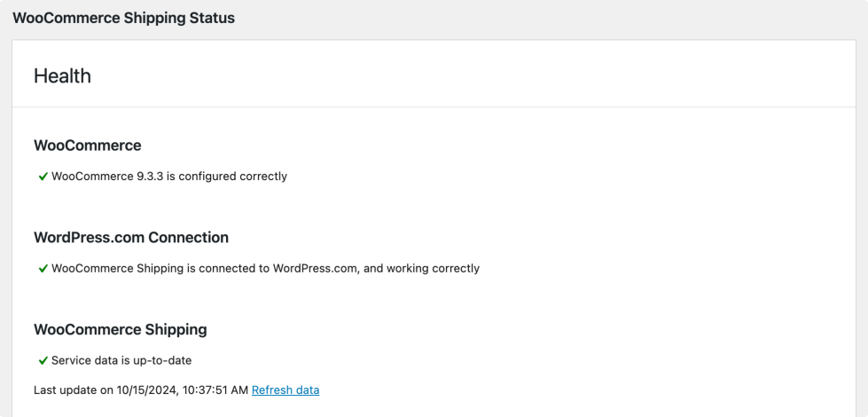Select the WooCommerce subsection heading

(87, 146)
